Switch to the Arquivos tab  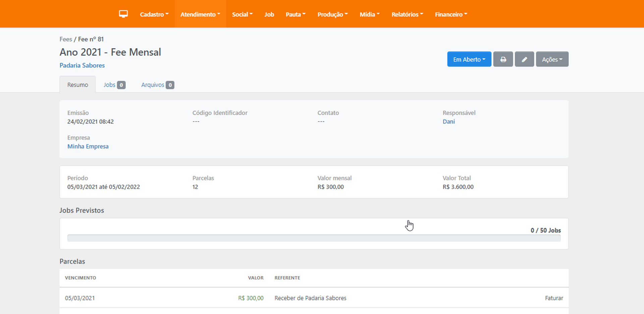coord(157,85)
